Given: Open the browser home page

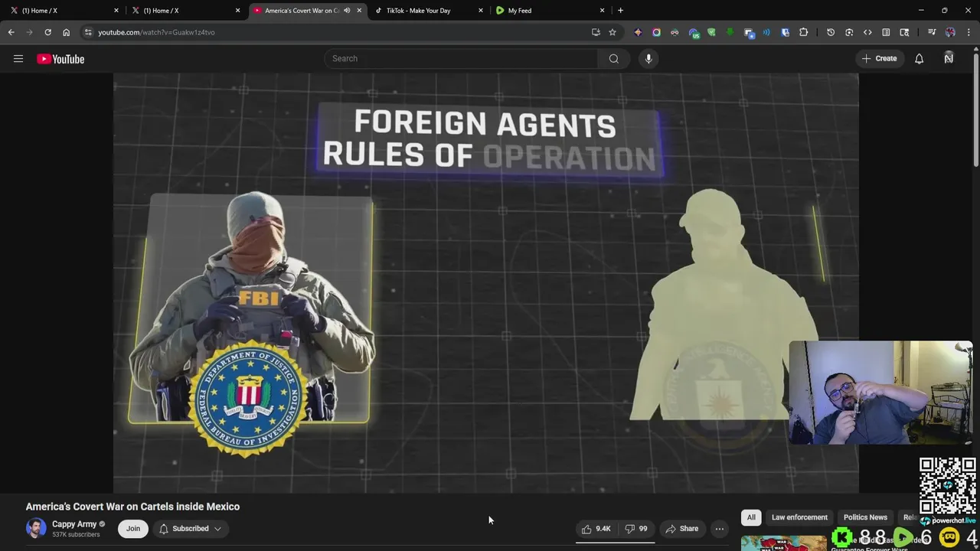Looking at the screenshot, I should click(67, 32).
